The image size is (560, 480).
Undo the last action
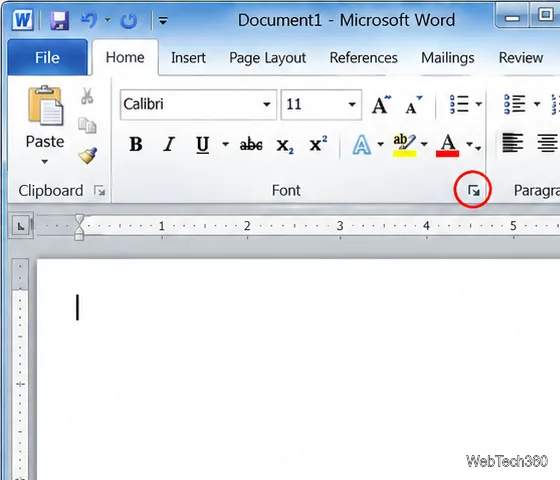[x=89, y=20]
